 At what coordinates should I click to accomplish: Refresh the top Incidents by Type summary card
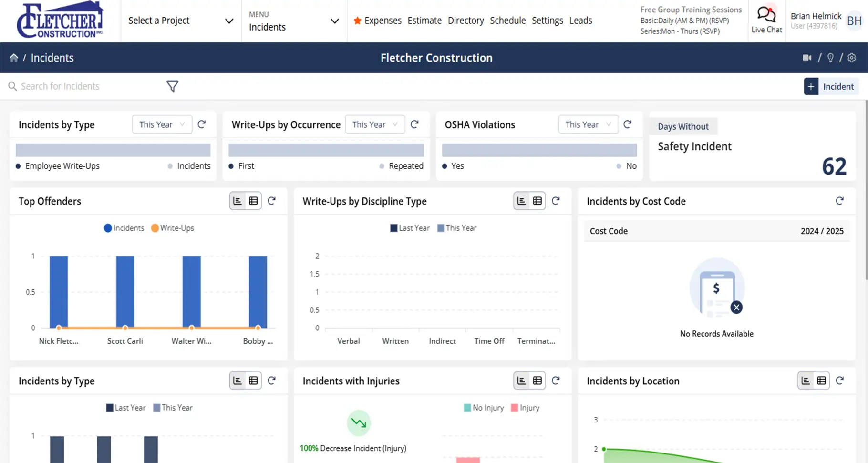(x=202, y=124)
